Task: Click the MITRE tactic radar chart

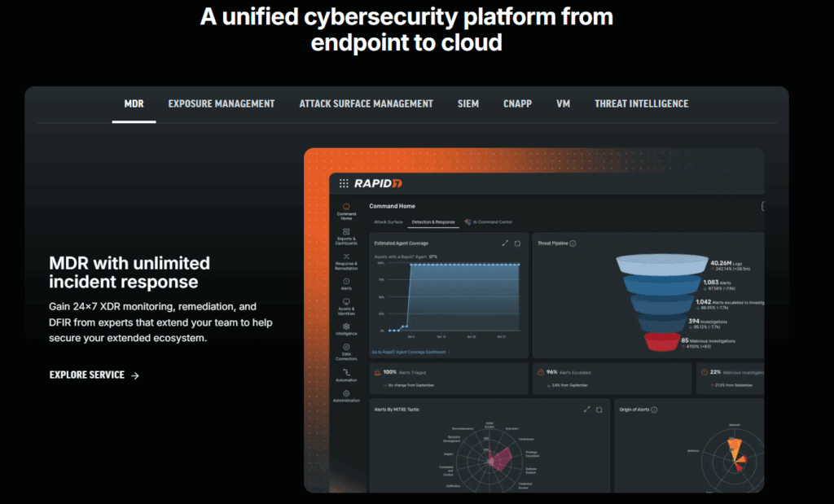Action: tap(489, 461)
